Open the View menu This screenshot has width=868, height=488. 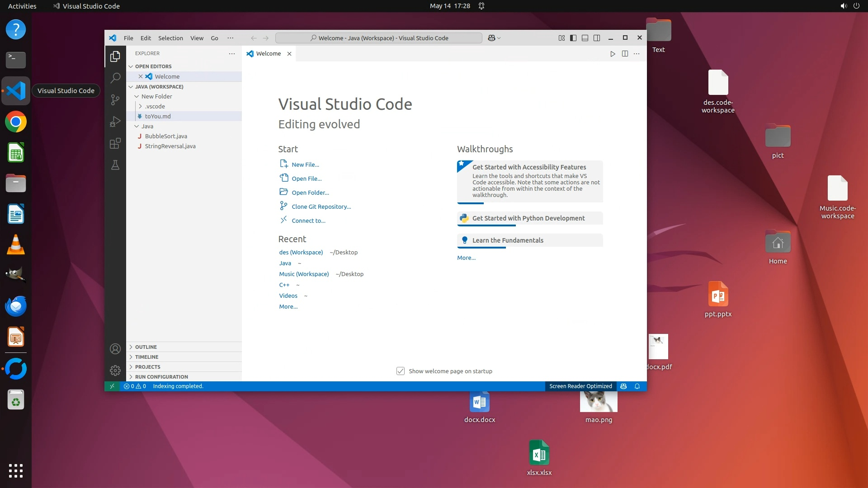click(196, 38)
